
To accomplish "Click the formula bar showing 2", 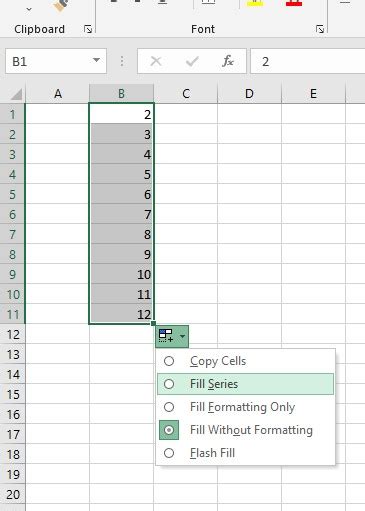I will coord(308,61).
